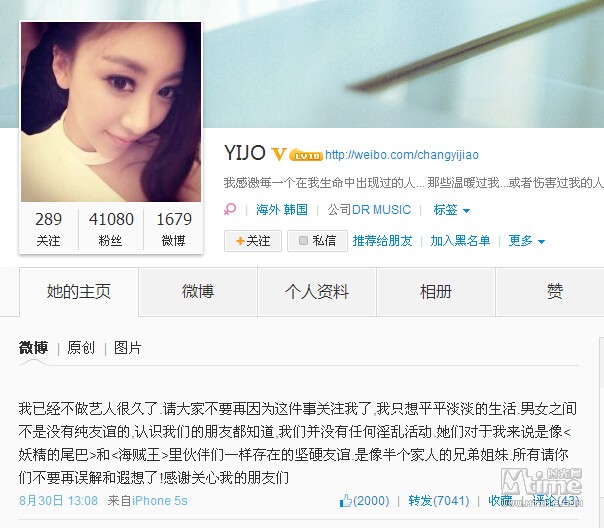Click the orange V verified badge
The height and width of the screenshot is (528, 604).
[279, 154]
